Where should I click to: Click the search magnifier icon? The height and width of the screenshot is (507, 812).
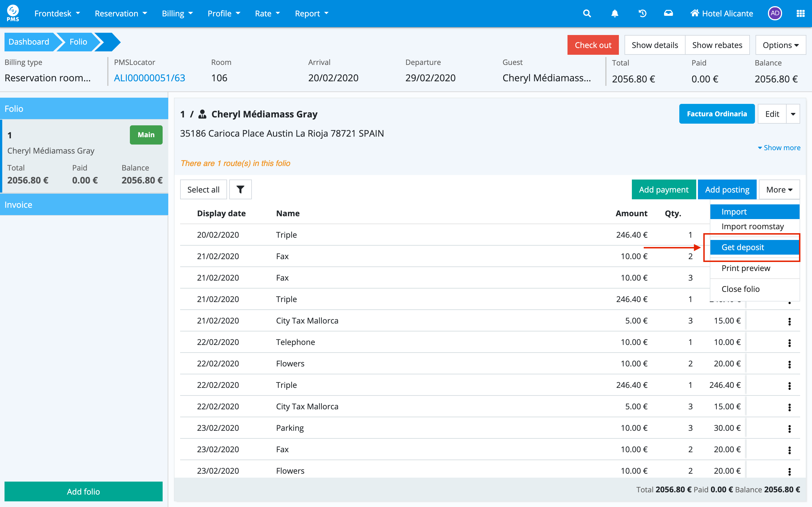[x=587, y=14]
